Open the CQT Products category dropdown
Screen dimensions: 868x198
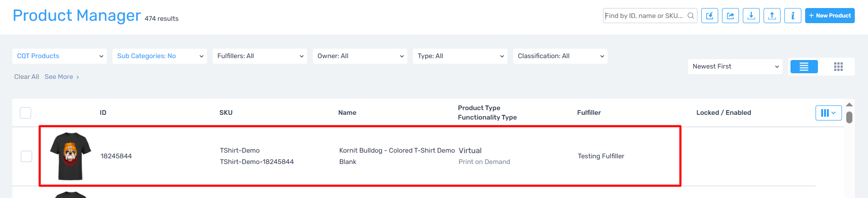tap(60, 56)
